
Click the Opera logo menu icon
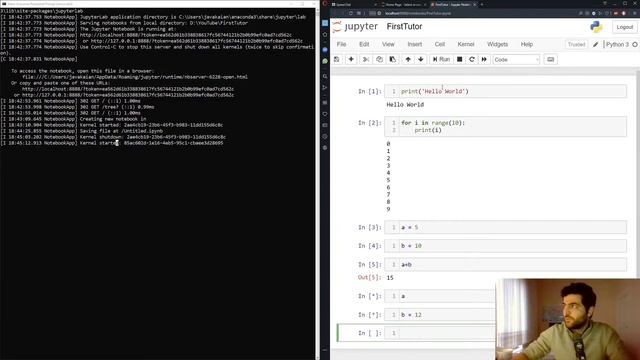click(325, 4)
